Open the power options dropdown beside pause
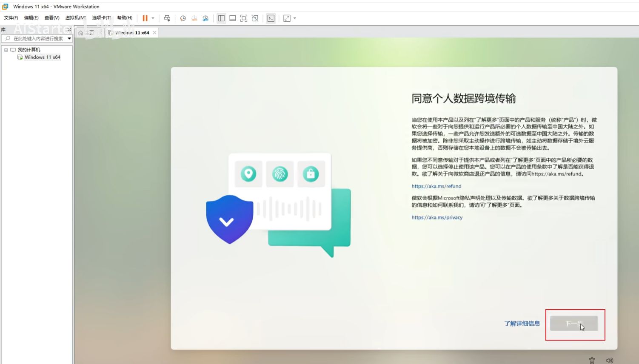 (x=153, y=18)
